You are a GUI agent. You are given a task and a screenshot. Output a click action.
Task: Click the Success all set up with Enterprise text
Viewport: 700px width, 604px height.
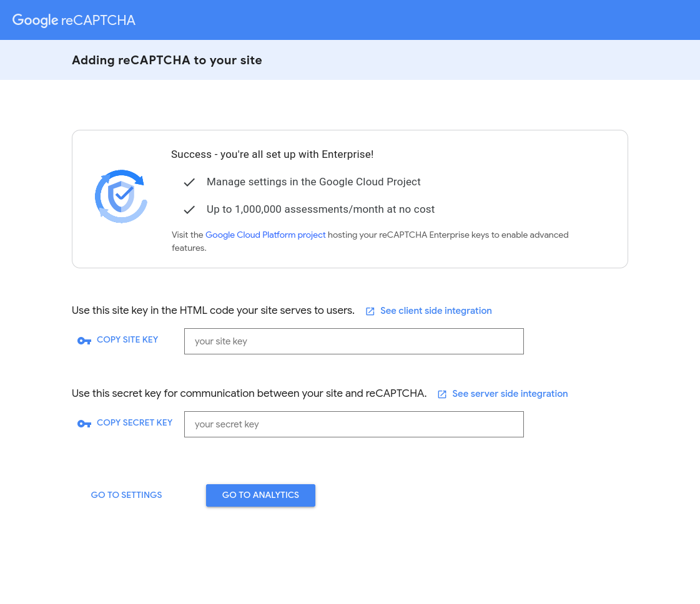point(272,154)
